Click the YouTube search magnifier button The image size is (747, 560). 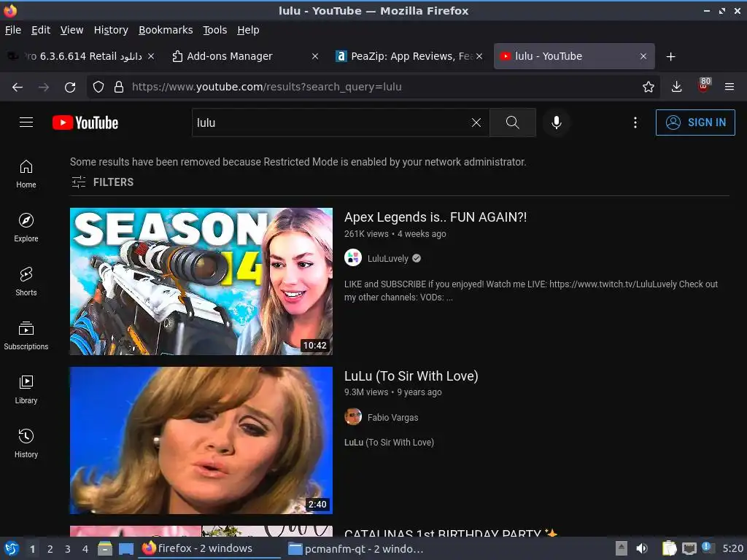click(513, 122)
